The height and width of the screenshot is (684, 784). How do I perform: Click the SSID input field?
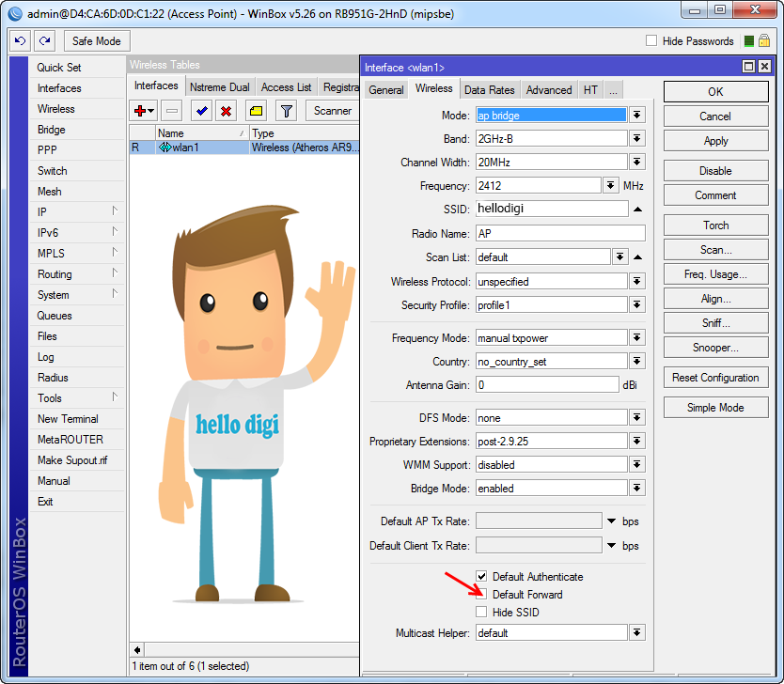(552, 209)
